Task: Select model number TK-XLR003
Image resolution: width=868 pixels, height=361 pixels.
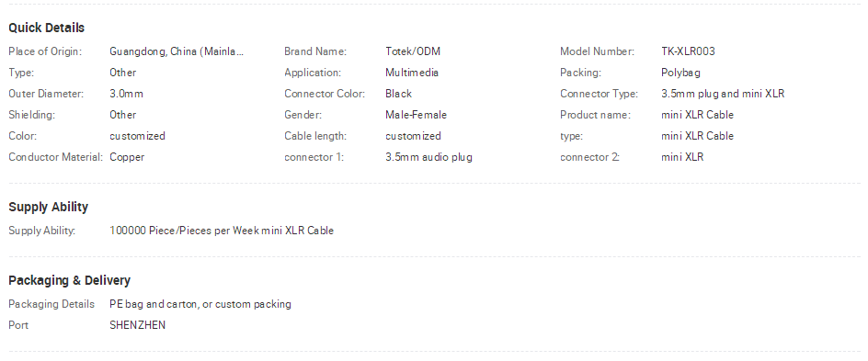Action: 688,51
